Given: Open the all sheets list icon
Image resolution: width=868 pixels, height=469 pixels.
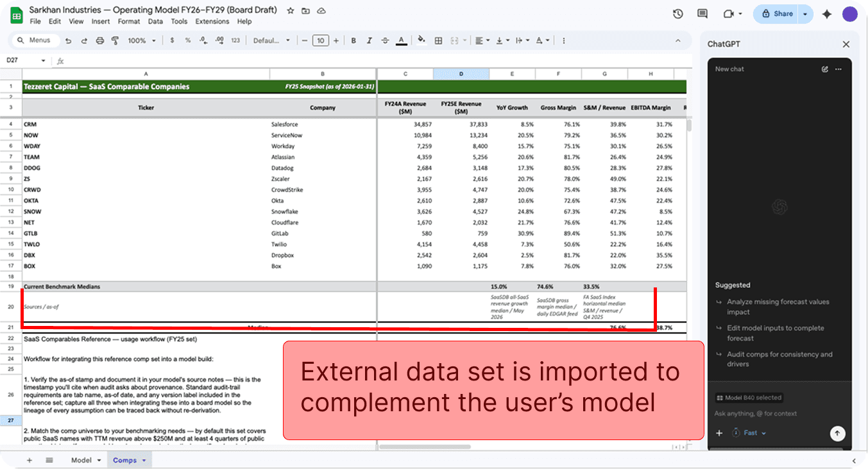Looking at the screenshot, I should 49,460.
